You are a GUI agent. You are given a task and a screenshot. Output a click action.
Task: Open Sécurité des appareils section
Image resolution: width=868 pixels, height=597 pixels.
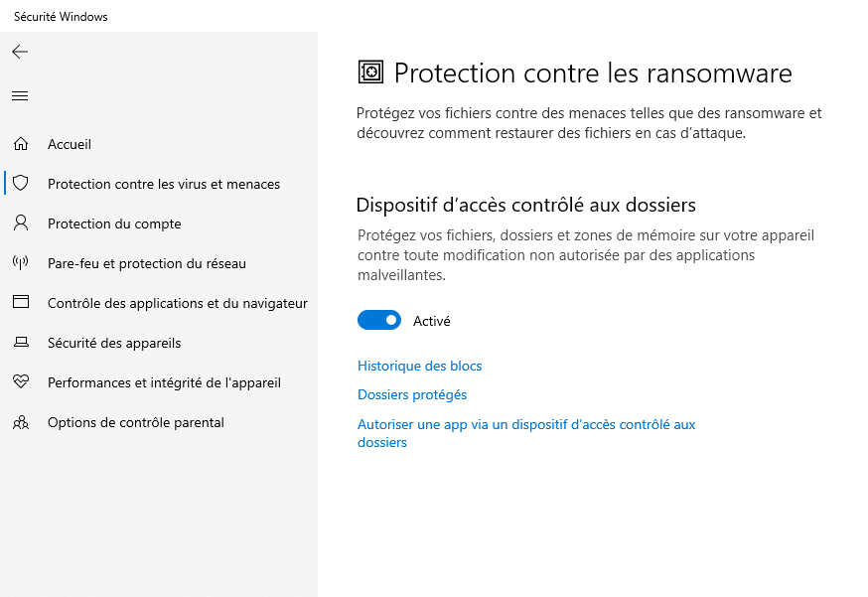point(114,343)
